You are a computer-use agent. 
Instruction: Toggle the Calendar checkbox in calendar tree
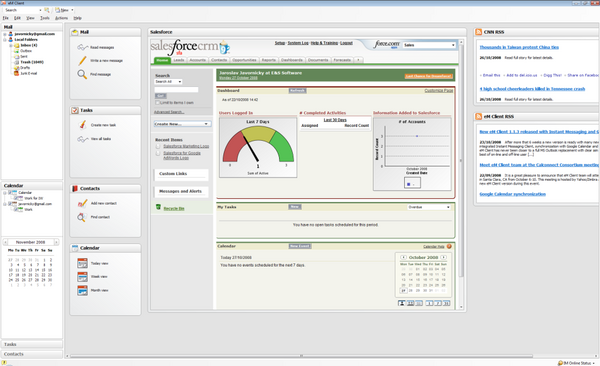pos(10,193)
